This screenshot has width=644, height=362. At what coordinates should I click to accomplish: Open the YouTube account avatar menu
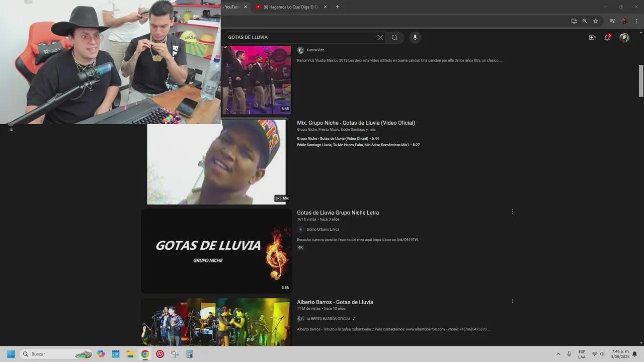[x=624, y=37]
